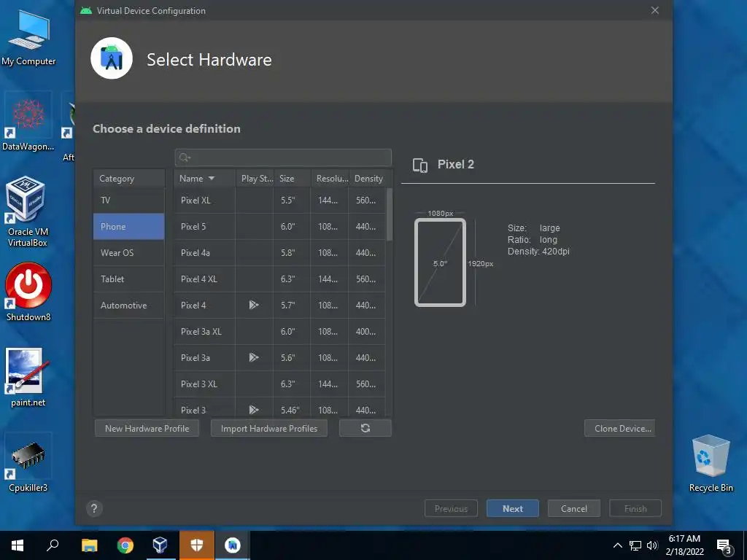Click the search magnifier icon in device filter
Viewport: 747px width, 560px height.
coord(185,157)
